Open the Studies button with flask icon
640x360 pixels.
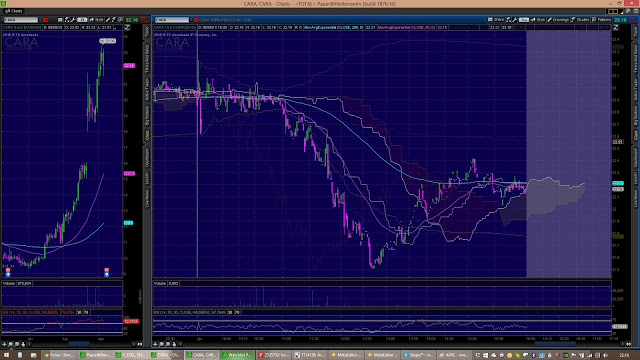coord(580,20)
